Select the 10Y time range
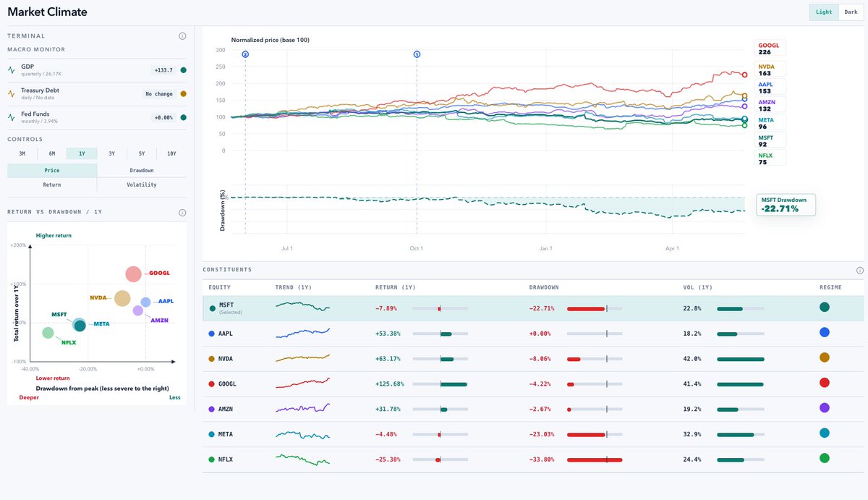 pos(171,153)
